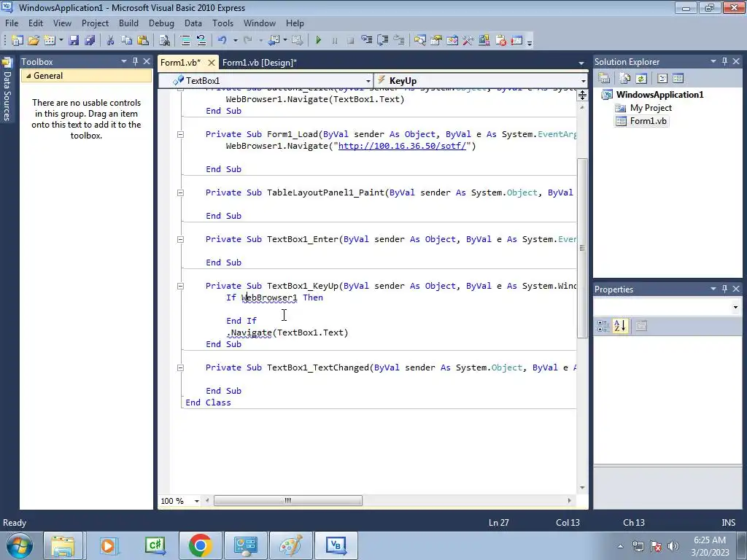This screenshot has height=560, width=747.
Task: Open the Data Sources side tab
Action: [x=7, y=90]
